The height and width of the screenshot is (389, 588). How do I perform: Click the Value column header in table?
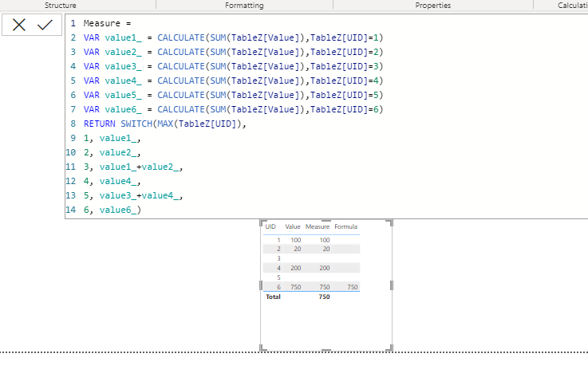293,226
